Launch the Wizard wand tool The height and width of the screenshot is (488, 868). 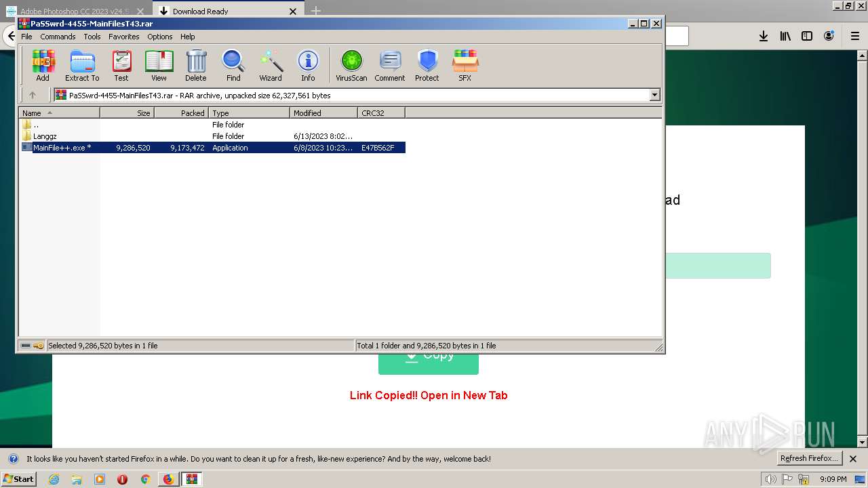(x=271, y=66)
